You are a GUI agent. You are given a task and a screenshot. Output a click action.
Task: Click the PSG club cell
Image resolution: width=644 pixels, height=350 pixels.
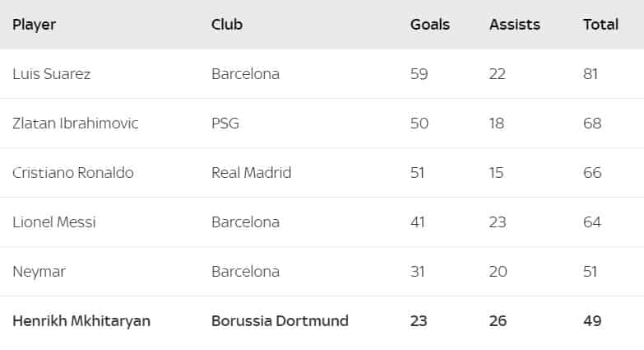pos(225,124)
